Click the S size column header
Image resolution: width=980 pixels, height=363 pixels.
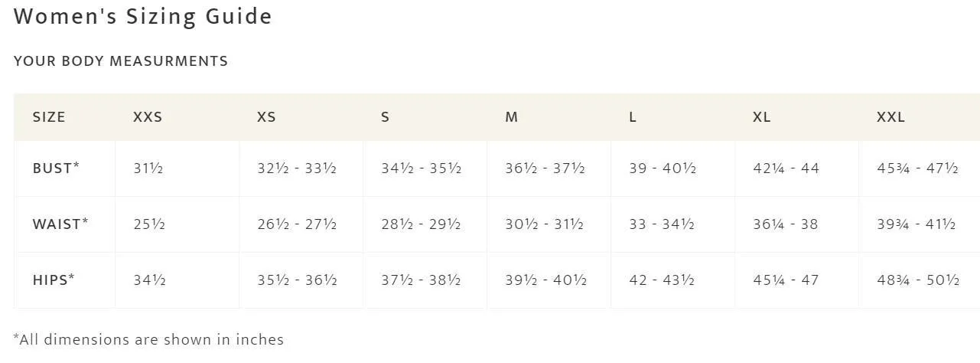pyautogui.click(x=385, y=117)
